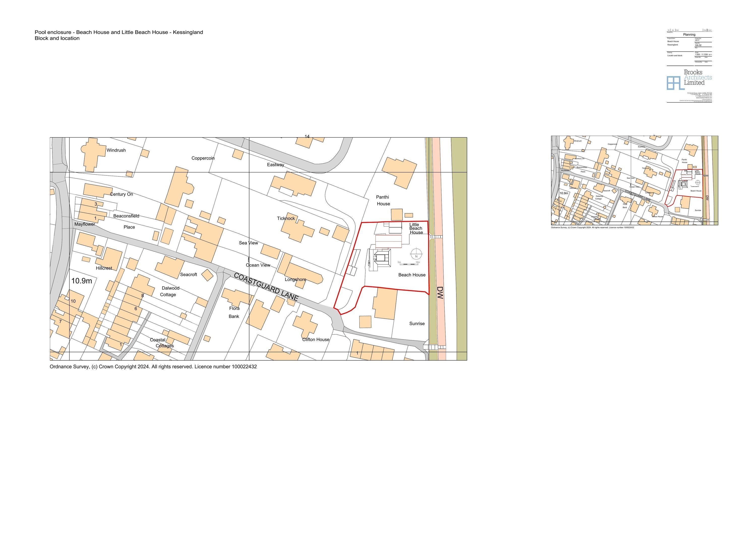Select the 0m–10m scale bar graphic
The height and width of the screenshot is (534, 756).
click(409, 264)
